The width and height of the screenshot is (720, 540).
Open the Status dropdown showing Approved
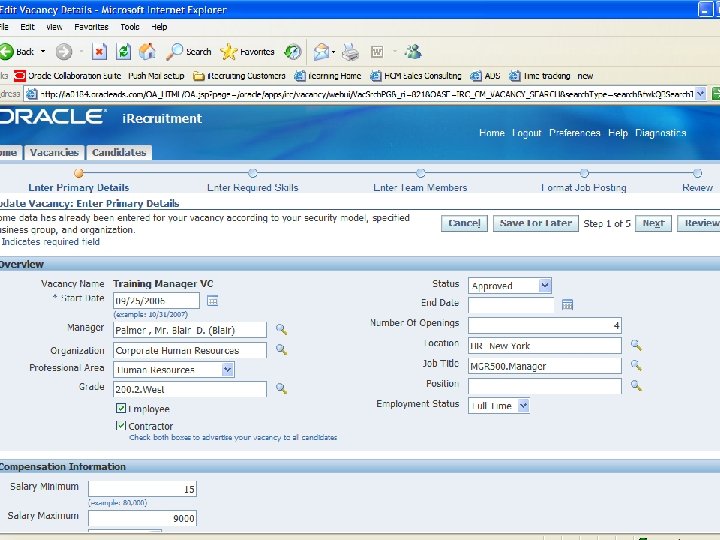click(x=510, y=286)
